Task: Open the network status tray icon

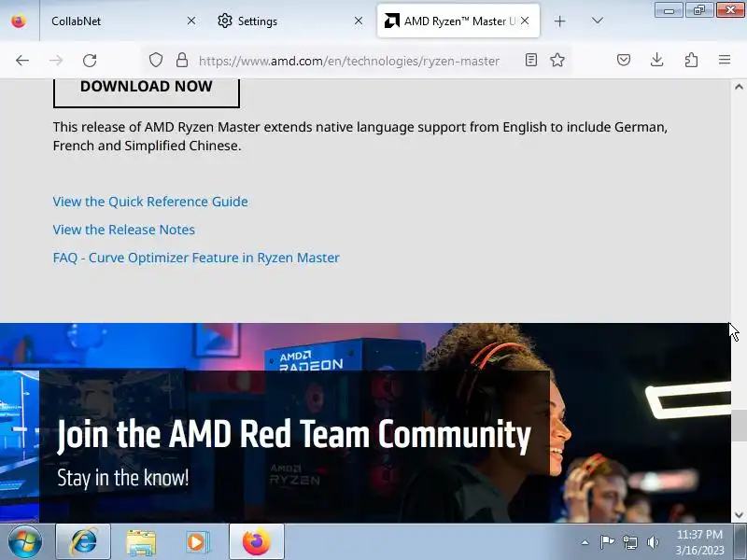Action: tap(630, 542)
